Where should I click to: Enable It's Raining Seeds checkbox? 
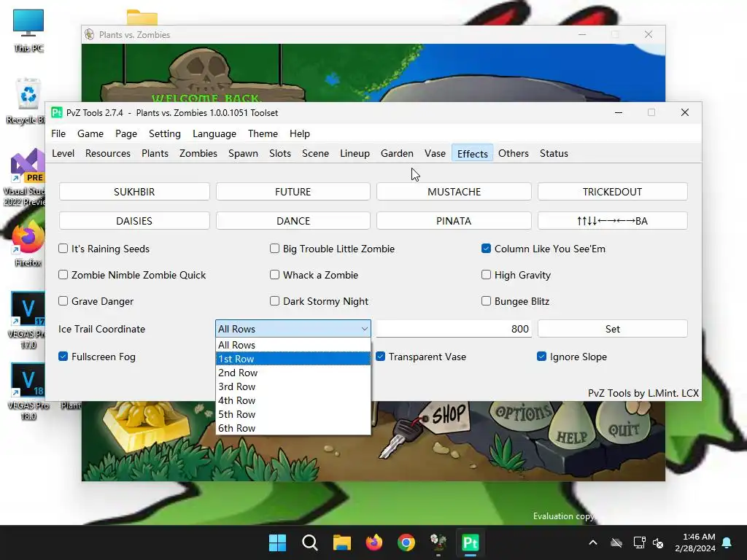(63, 248)
